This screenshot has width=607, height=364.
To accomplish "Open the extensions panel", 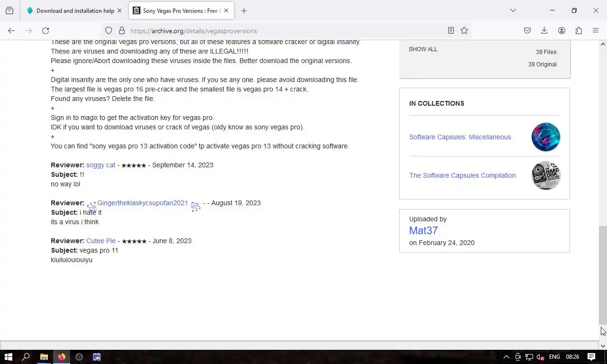I will 579,30.
